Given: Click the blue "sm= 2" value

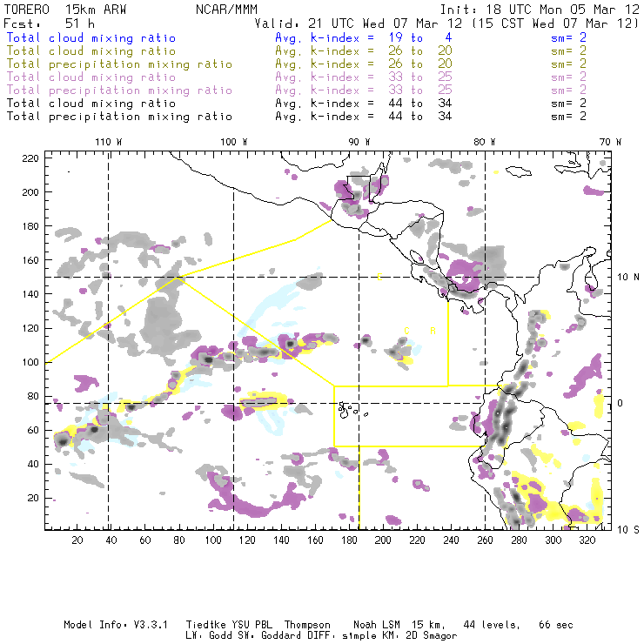Looking at the screenshot, I should (568, 37).
